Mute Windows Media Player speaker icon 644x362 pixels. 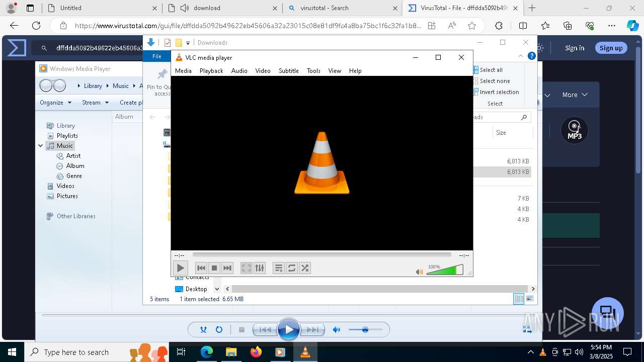coord(337,330)
